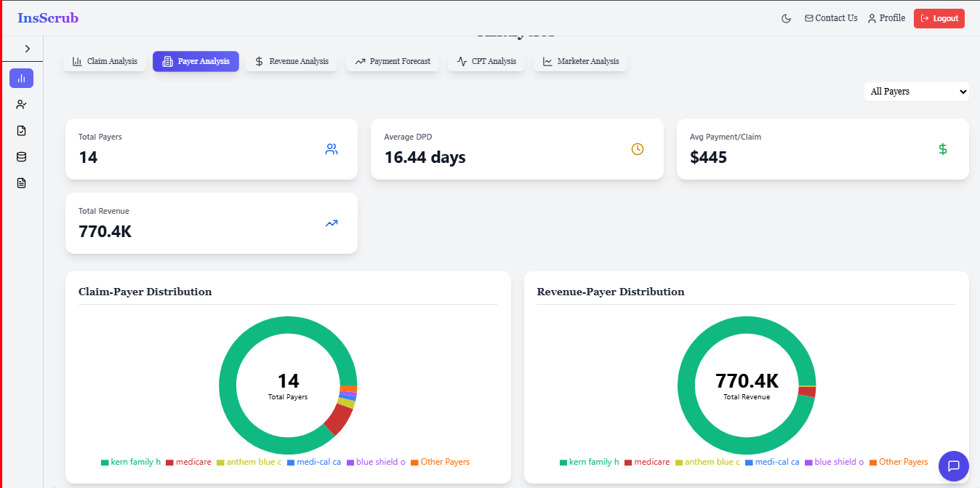Toggle dark mode with the moon icon
980x488 pixels.
coord(786,18)
